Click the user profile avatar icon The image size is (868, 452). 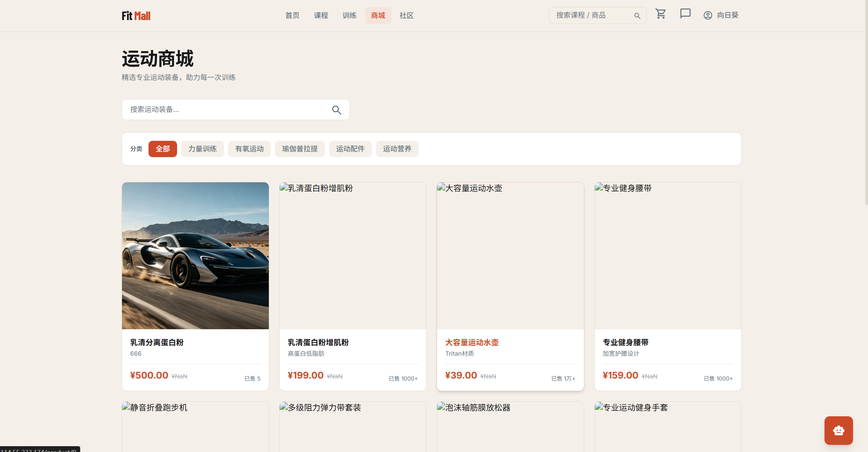(x=708, y=15)
